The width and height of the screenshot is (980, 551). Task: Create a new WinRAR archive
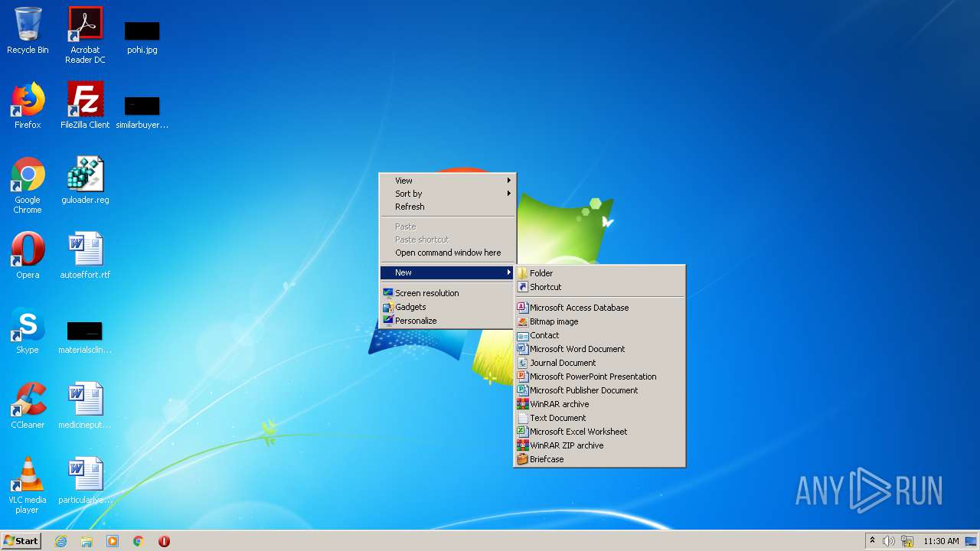(599, 404)
